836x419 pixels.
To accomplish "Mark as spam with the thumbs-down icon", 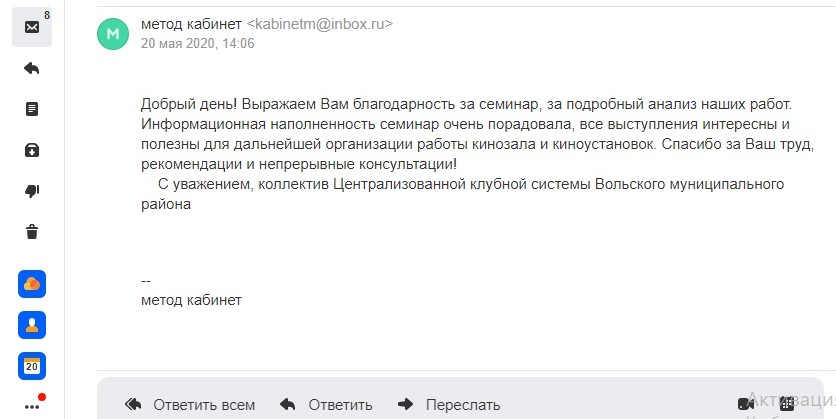I will (32, 191).
